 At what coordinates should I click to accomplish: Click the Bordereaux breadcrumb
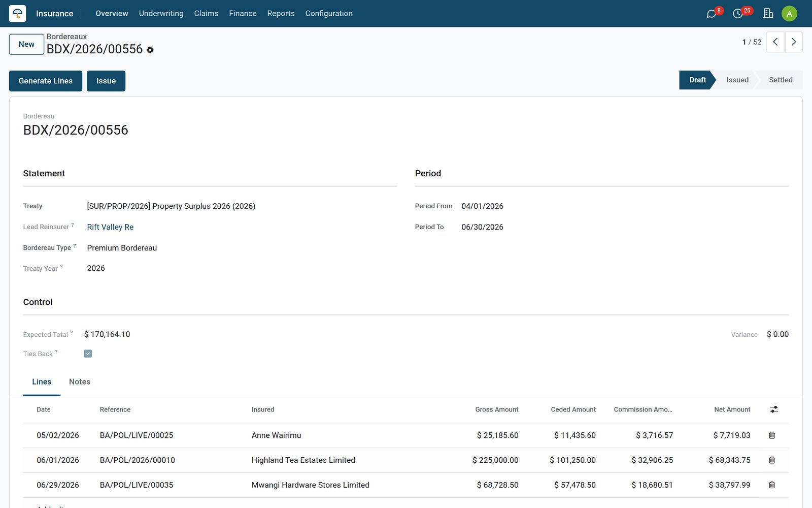pos(66,37)
